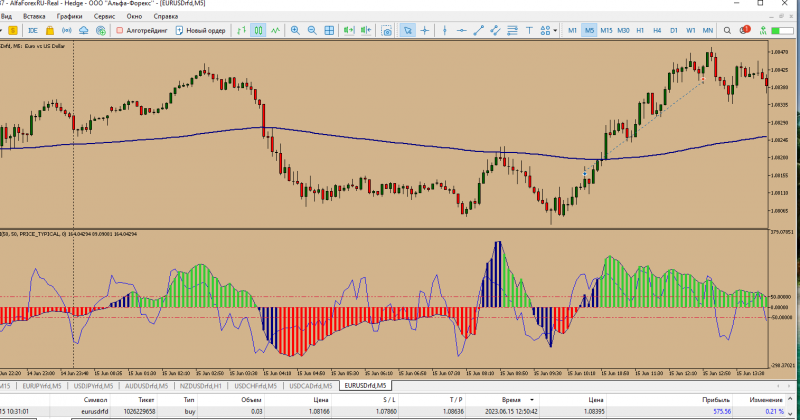Switch chart to line chart mode
Screen dimensions: 800x420
click(x=276, y=31)
